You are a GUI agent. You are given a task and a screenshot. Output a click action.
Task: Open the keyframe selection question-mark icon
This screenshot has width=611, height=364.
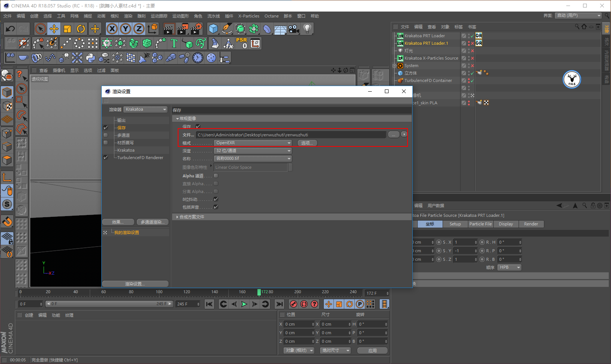pyautogui.click(x=314, y=304)
